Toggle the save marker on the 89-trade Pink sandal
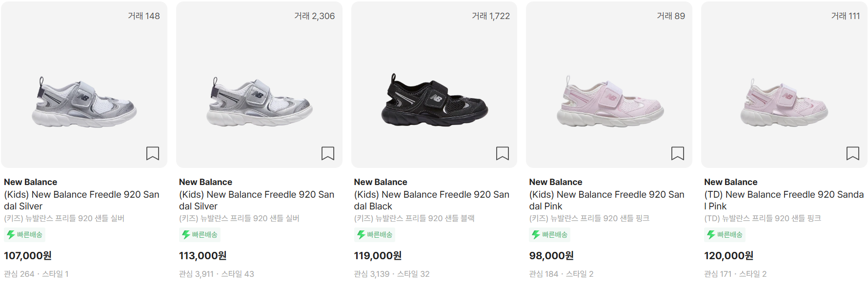Viewport: 868px width, 288px height. click(x=677, y=153)
